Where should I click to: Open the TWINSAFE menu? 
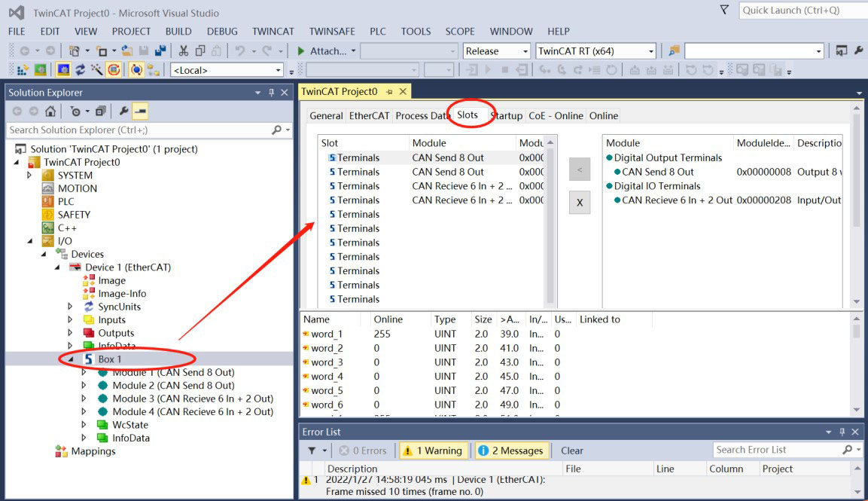[332, 32]
